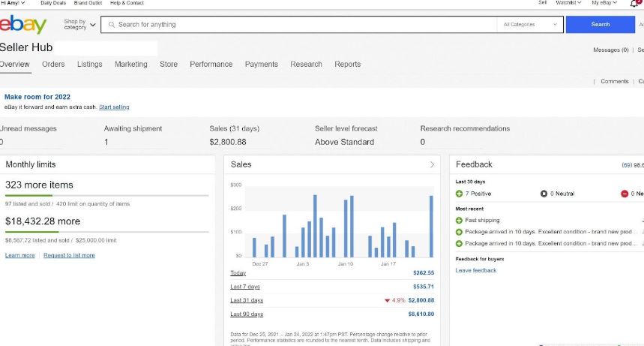Switch to the Orders tab
Image resolution: width=644 pixels, height=346 pixels.
click(53, 65)
